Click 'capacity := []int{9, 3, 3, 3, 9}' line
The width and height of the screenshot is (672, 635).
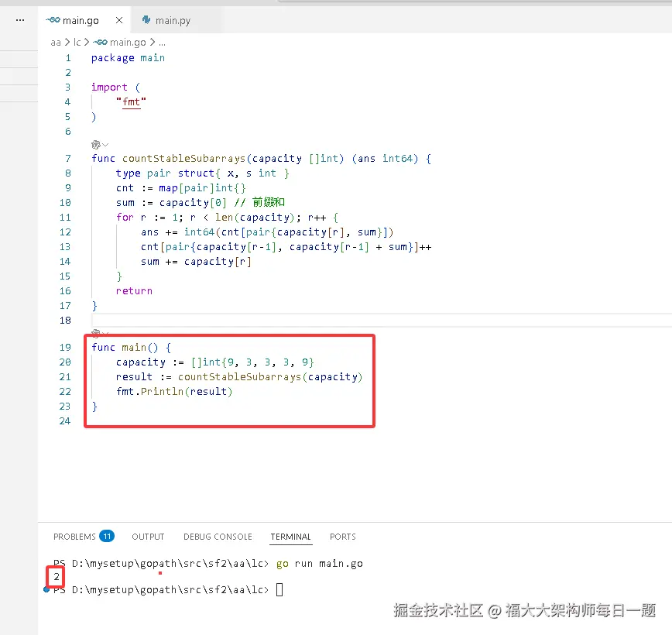click(x=214, y=362)
